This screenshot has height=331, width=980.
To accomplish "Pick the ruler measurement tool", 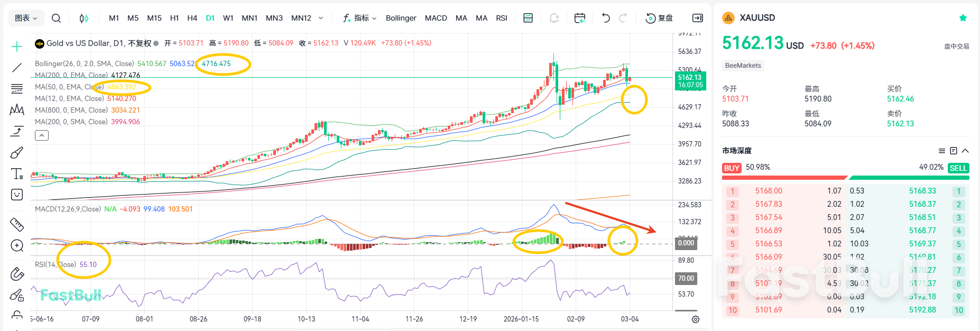I will coord(17,225).
